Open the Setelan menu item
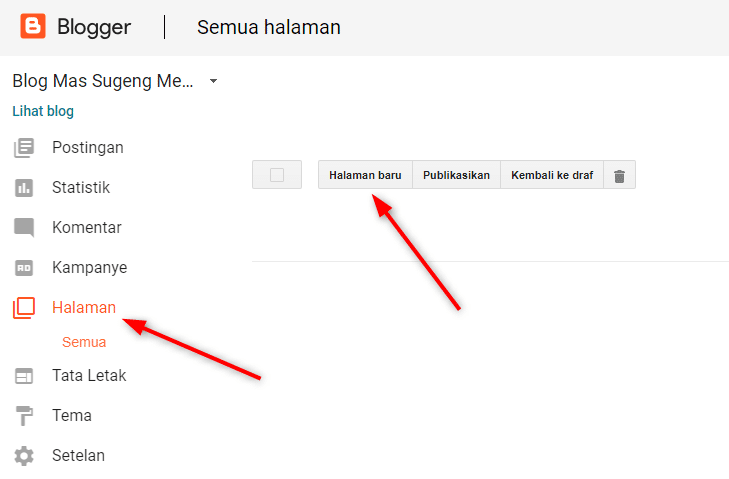This screenshot has width=729, height=479. (x=79, y=455)
